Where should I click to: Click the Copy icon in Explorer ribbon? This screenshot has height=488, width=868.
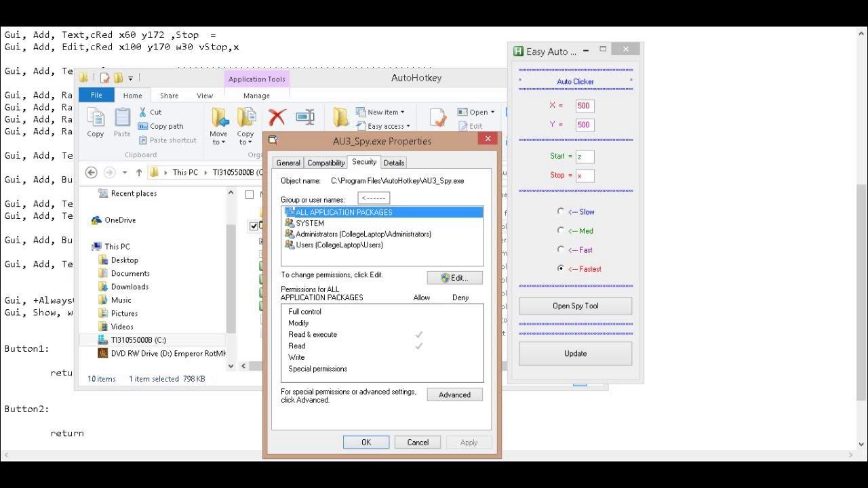click(96, 118)
